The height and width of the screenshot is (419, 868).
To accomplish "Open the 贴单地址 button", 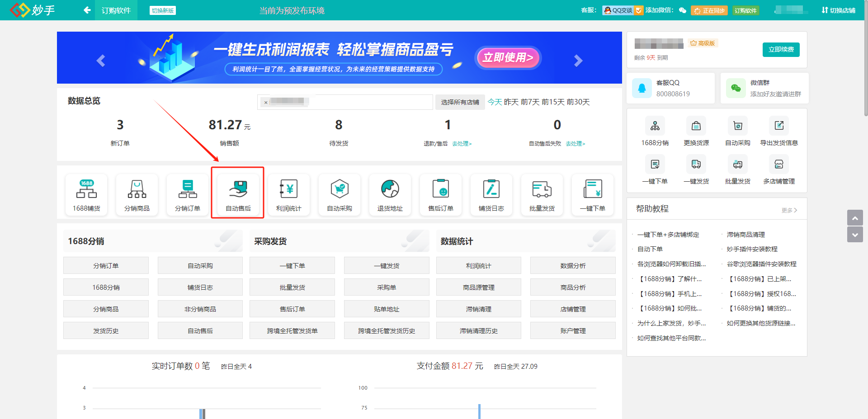I will 387,309.
